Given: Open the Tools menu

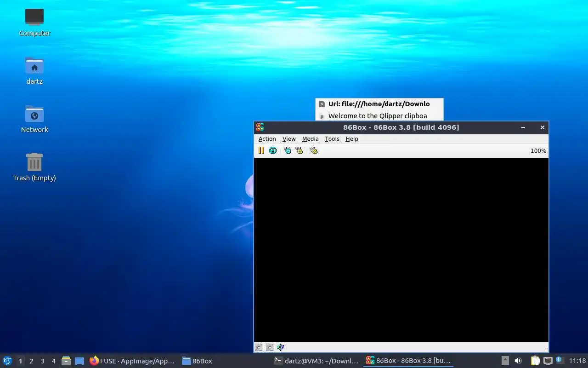Looking at the screenshot, I should pyautogui.click(x=332, y=139).
